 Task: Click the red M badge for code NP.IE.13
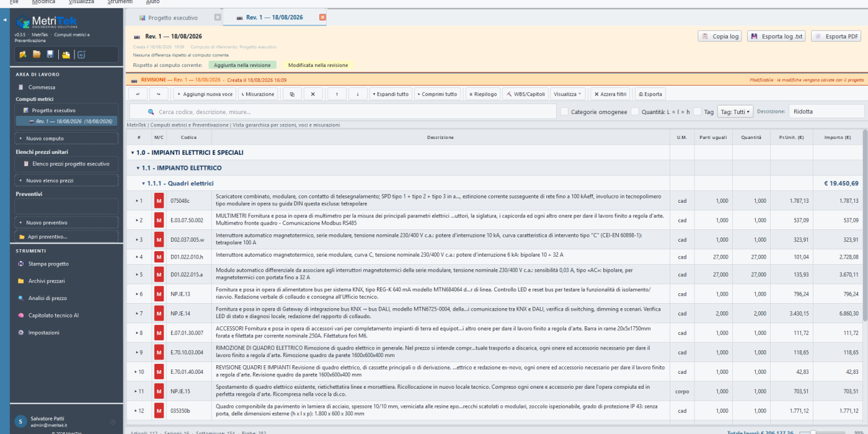point(159,294)
